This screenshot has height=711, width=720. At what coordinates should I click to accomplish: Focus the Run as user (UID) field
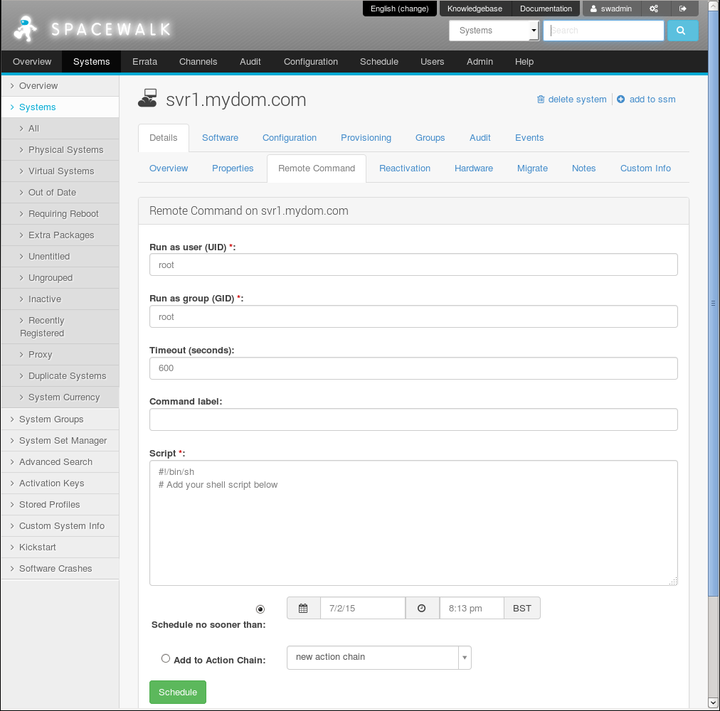413,265
